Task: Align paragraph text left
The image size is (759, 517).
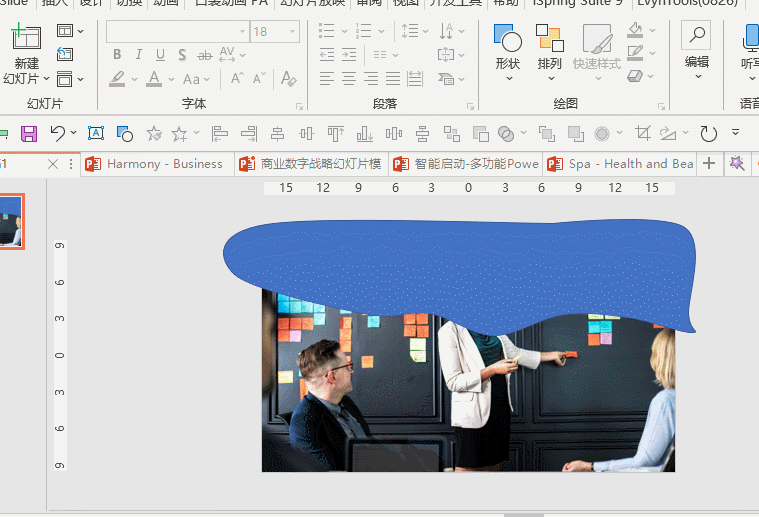Action: (x=327, y=78)
